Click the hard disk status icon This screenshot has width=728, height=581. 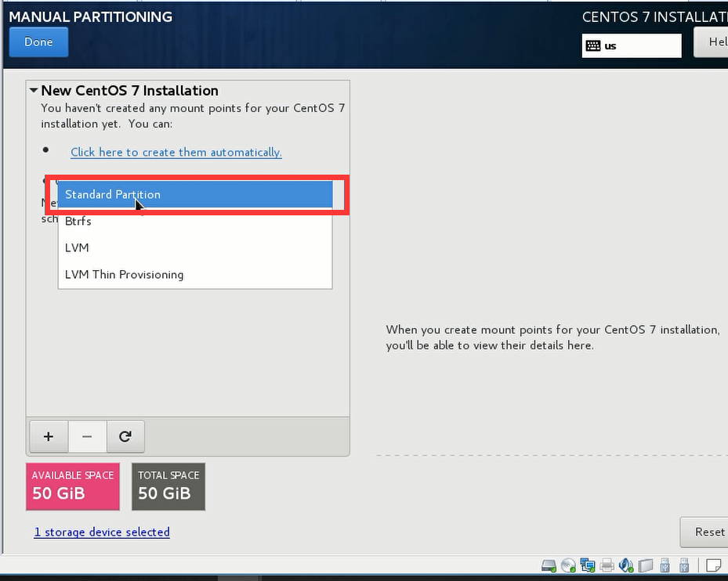coord(549,565)
